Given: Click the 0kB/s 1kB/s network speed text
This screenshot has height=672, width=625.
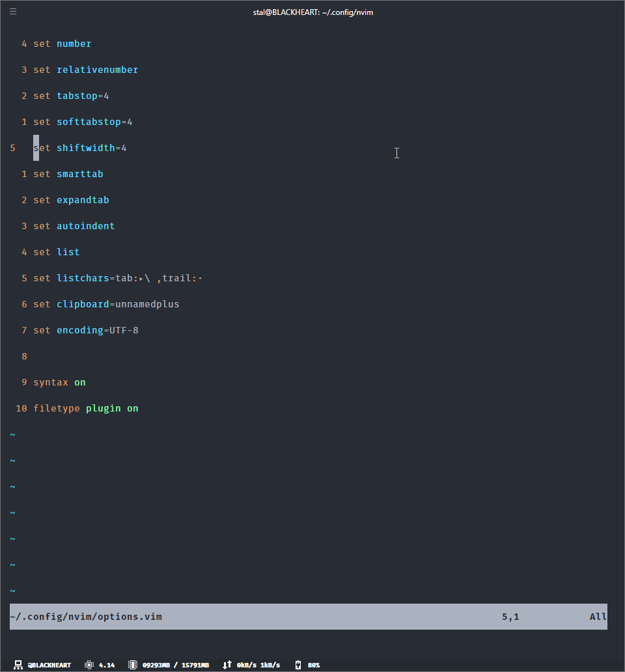Looking at the screenshot, I should [258, 665].
